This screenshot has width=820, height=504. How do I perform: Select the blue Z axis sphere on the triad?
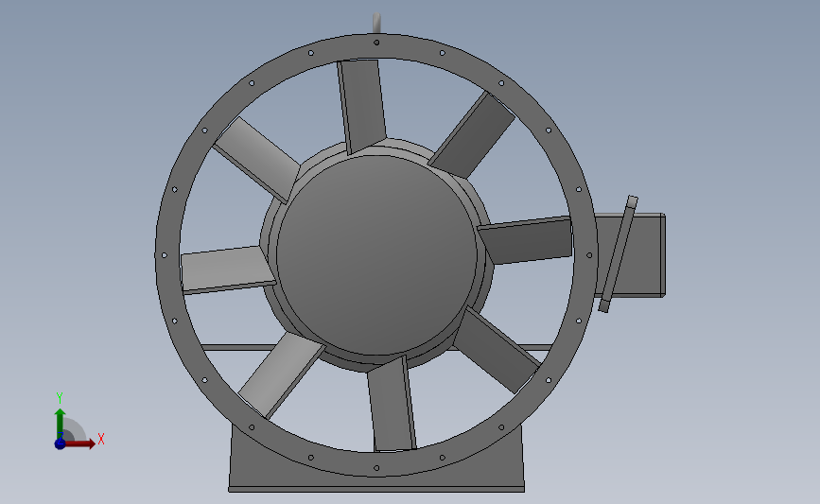click(x=61, y=443)
